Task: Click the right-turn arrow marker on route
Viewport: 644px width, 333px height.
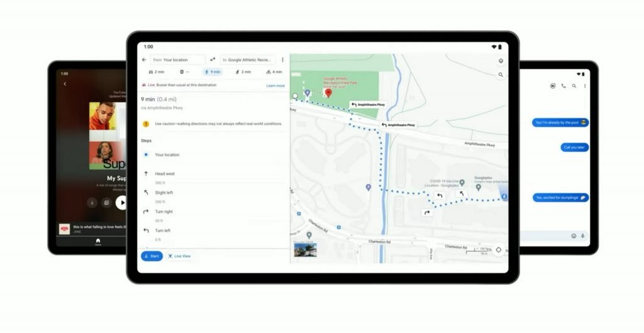Action: (427, 213)
